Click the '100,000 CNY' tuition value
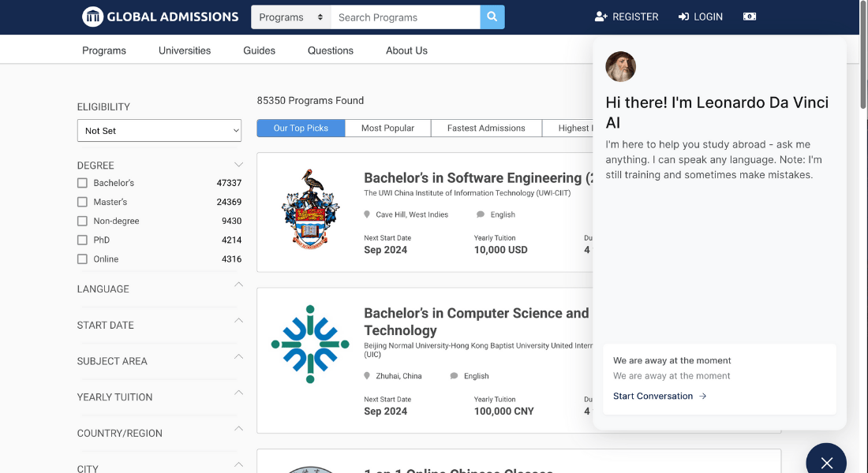 [503, 412]
